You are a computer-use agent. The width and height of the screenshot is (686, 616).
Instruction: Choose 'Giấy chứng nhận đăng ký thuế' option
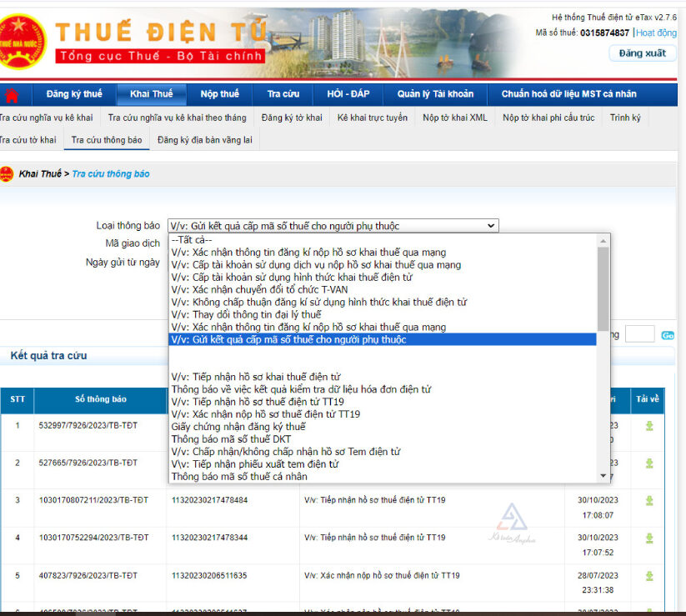click(238, 427)
